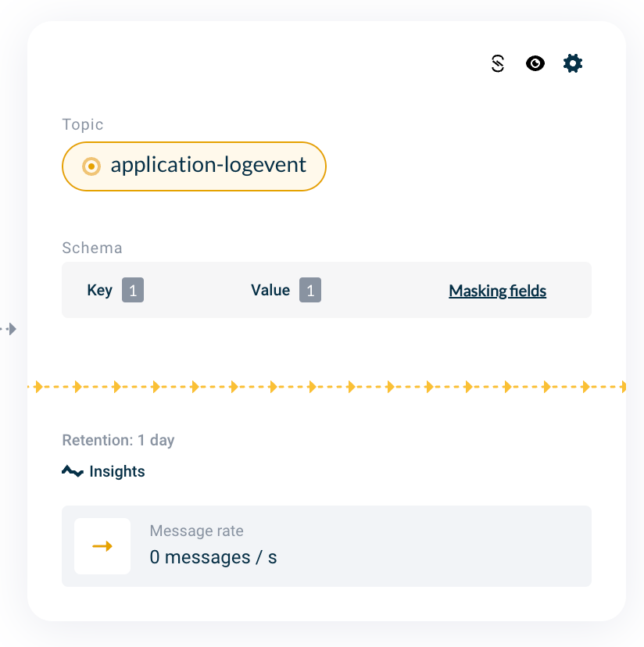This screenshot has height=647, width=644.
Task: Click the orange arrow icon in Message rate card
Action: (102, 546)
